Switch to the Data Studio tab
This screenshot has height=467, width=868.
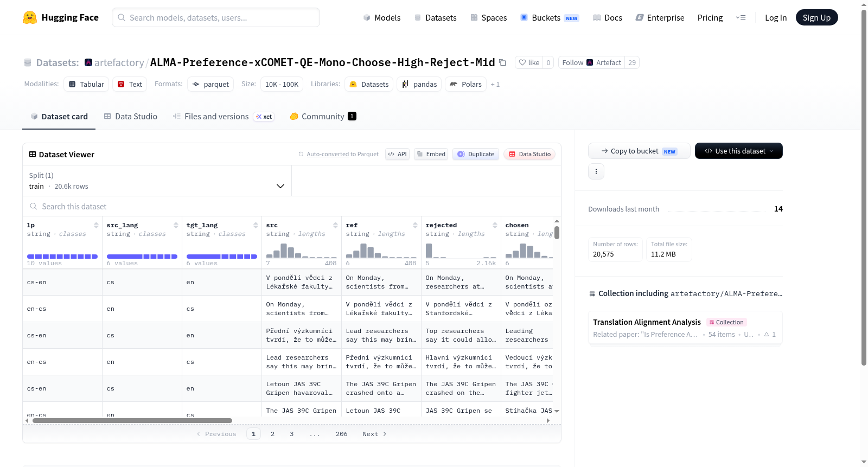point(131,116)
